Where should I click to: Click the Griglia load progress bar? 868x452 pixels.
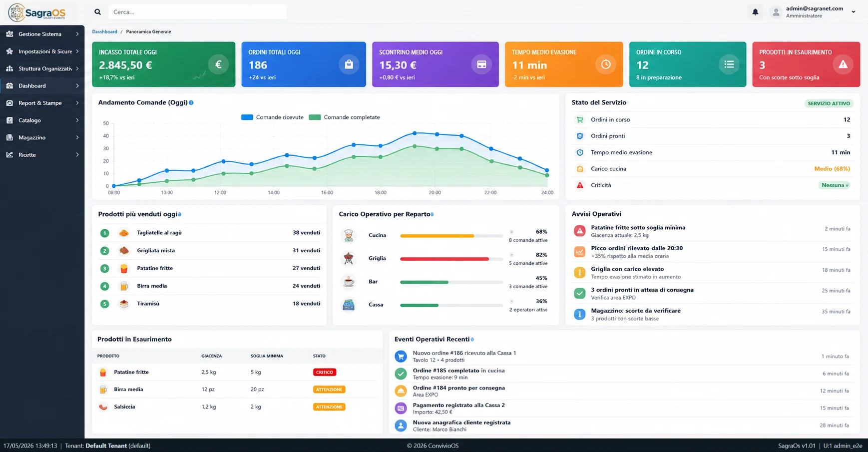(x=451, y=259)
